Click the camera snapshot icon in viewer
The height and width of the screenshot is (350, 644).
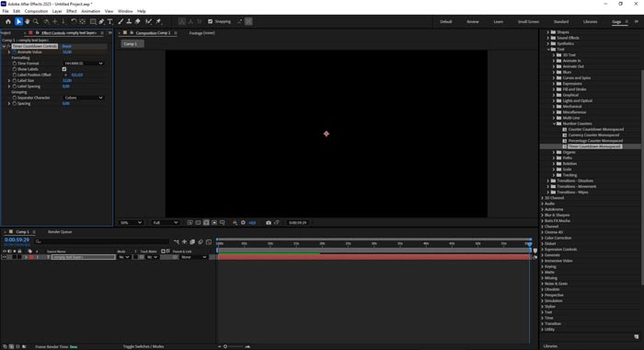point(269,223)
